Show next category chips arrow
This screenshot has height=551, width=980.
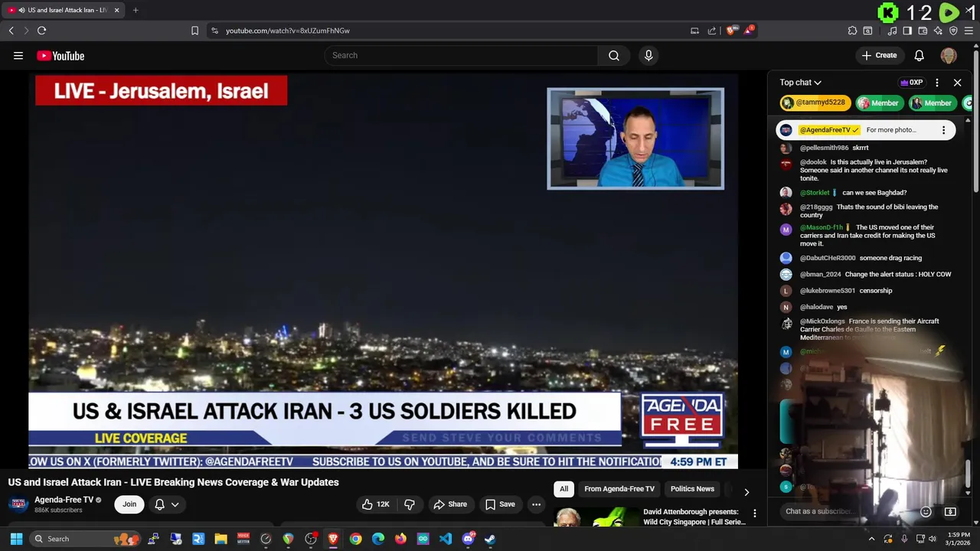click(746, 491)
